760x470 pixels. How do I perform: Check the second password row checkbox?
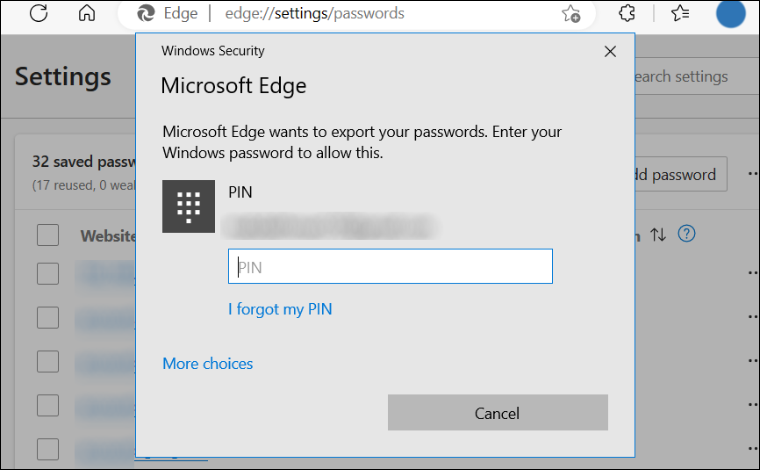(48, 317)
